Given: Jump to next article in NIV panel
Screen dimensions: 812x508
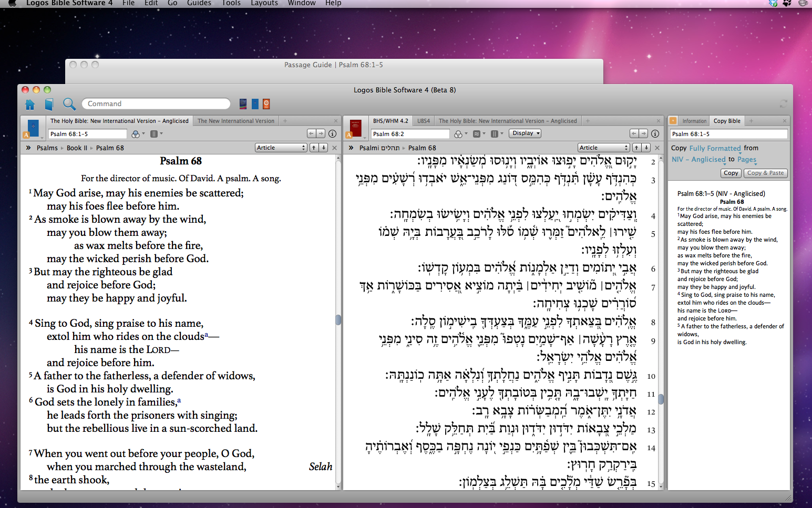Looking at the screenshot, I should (324, 148).
